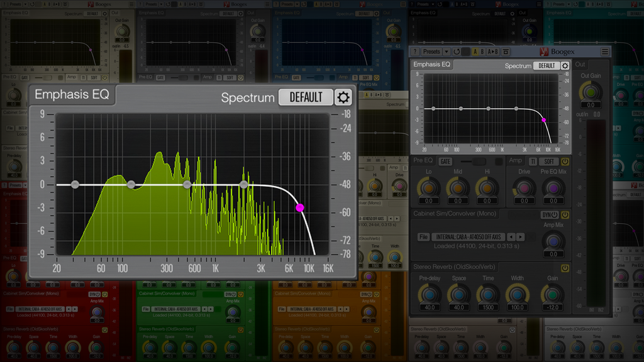Enable SOFT mode in the Amp section
Viewport: 644px width, 362px height.
point(549,162)
